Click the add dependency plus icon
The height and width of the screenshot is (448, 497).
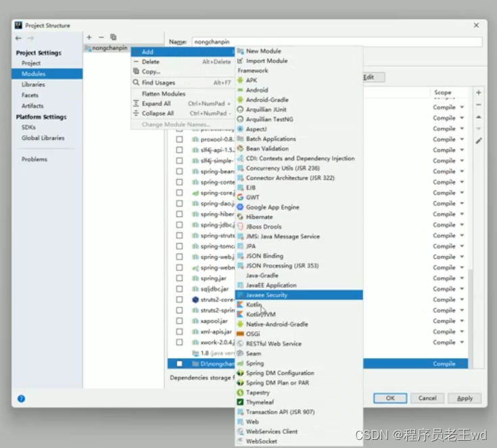point(479,93)
